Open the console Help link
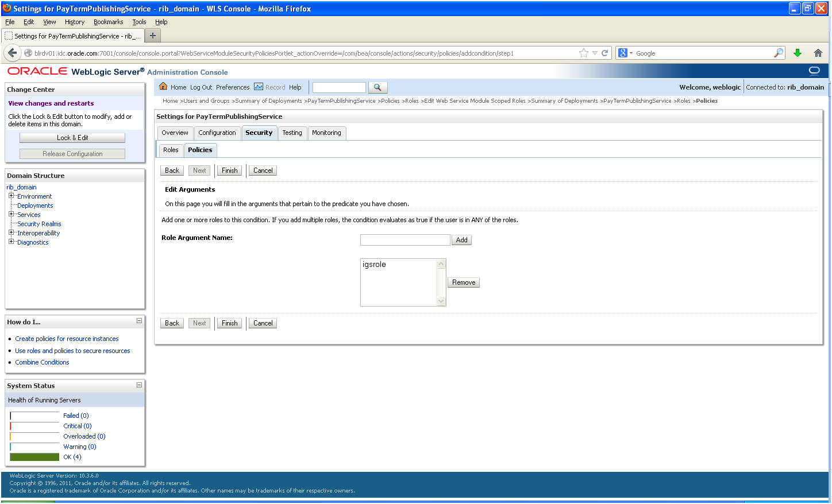The width and height of the screenshot is (832, 504). pos(295,87)
